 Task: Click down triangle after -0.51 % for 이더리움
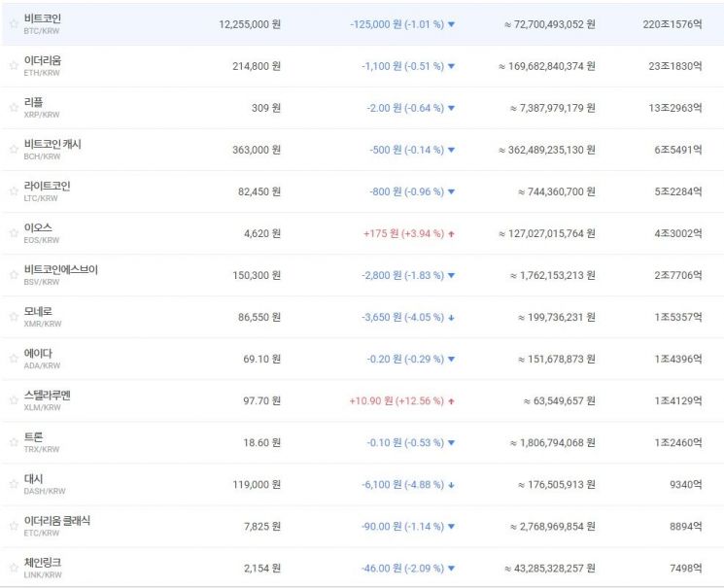tap(452, 66)
